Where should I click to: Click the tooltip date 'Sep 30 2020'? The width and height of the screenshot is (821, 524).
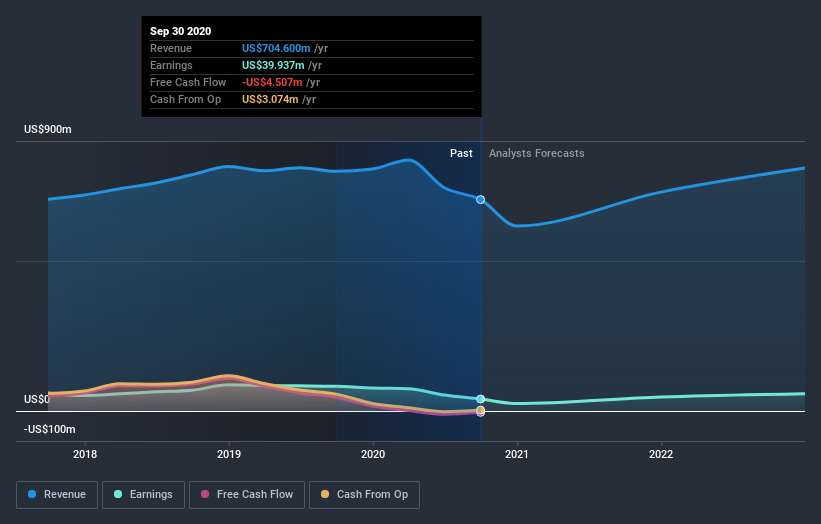181,31
